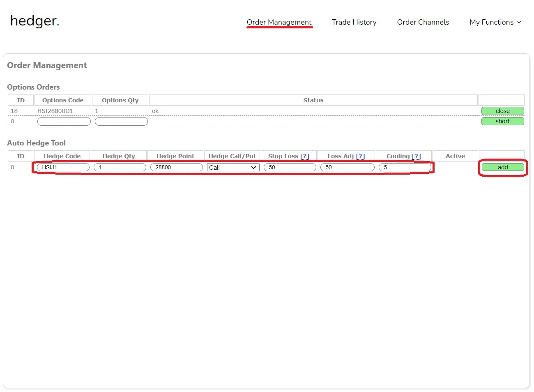Screen dimensions: 534x392
Task: Expand the My Functions menu
Action: [495, 22]
